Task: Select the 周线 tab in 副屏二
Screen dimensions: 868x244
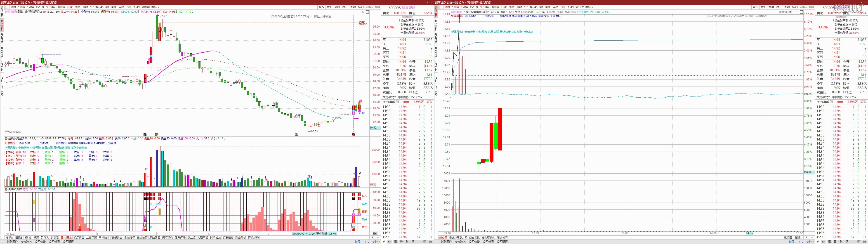Action: (78, 7)
